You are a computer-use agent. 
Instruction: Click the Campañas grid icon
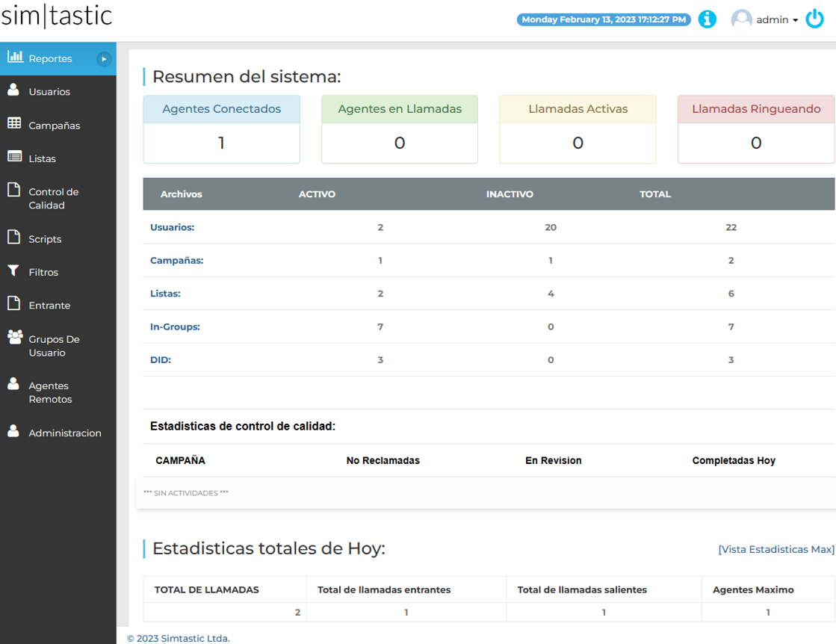click(x=14, y=123)
